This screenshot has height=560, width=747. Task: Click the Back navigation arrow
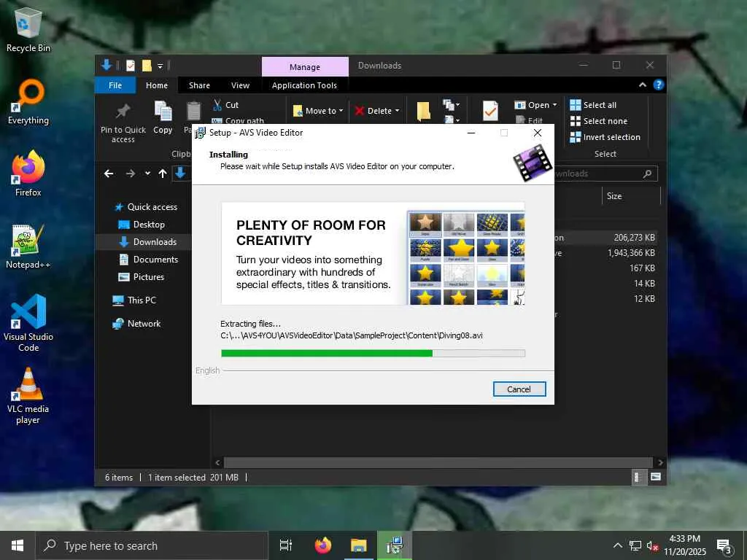pos(109,174)
